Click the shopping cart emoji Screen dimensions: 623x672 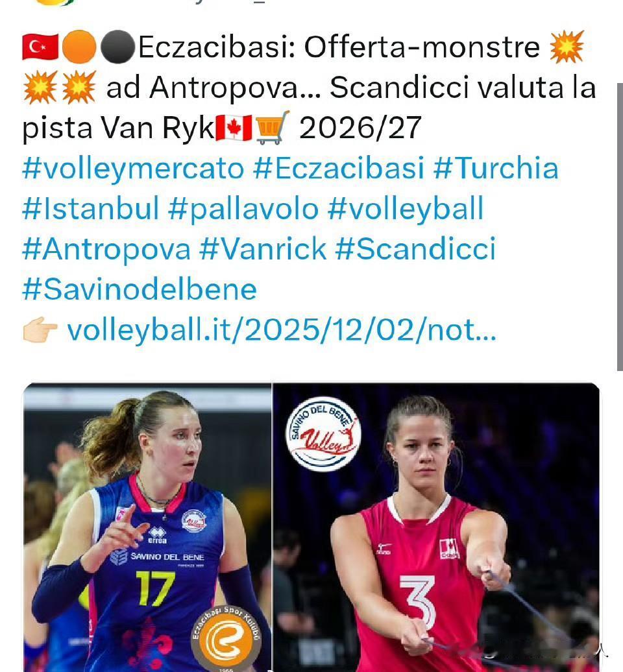click(x=273, y=127)
